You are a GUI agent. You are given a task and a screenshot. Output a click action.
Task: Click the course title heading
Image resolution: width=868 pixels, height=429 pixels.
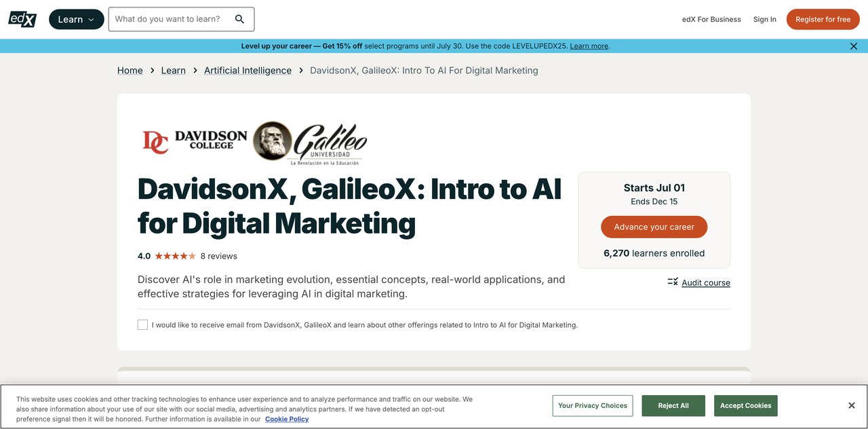coord(349,206)
